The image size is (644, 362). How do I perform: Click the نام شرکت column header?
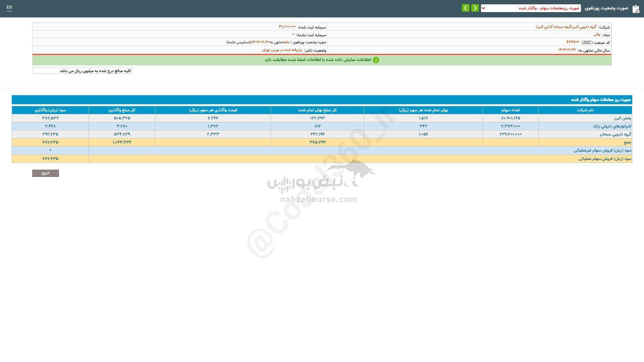(585, 110)
